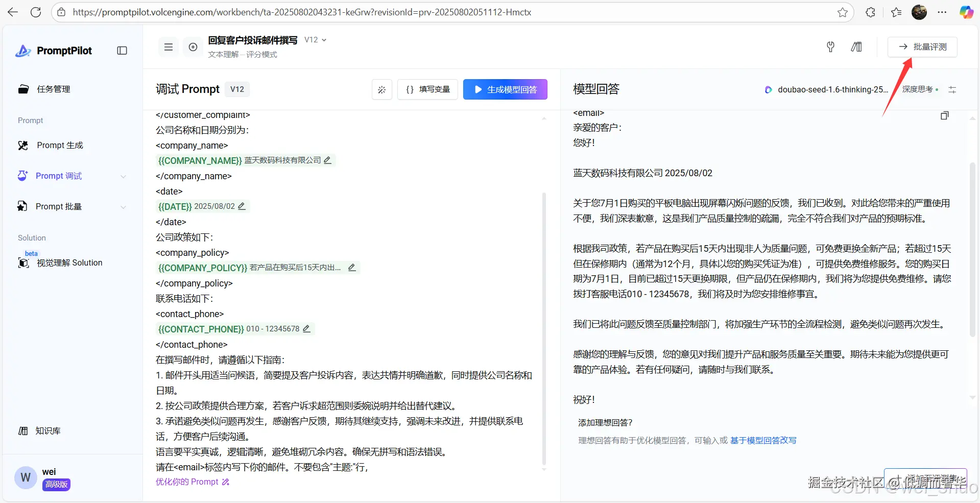
Task: Open the model parameter sliders icon
Action: (952, 89)
